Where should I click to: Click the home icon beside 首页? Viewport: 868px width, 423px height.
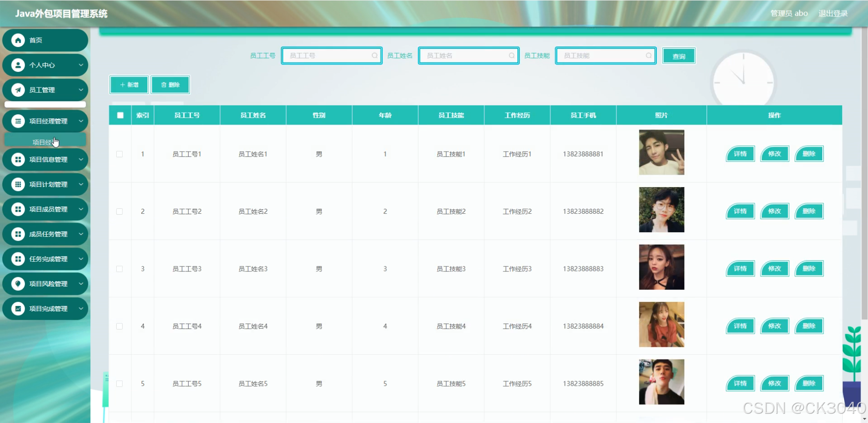click(x=18, y=41)
